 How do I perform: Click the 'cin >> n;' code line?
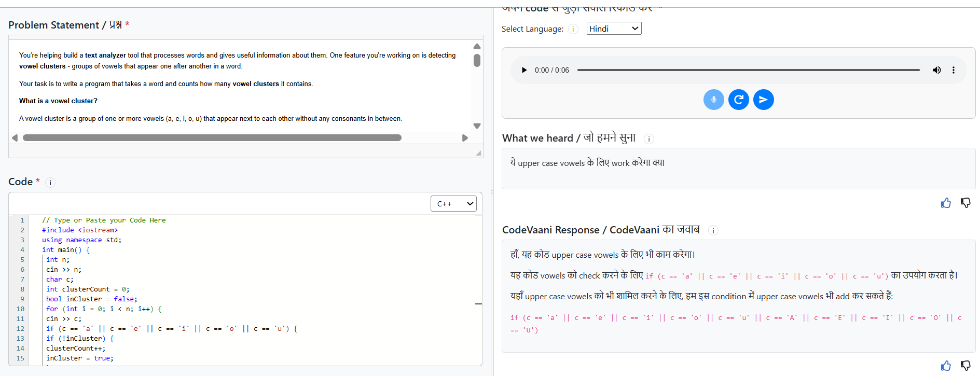pos(64,270)
